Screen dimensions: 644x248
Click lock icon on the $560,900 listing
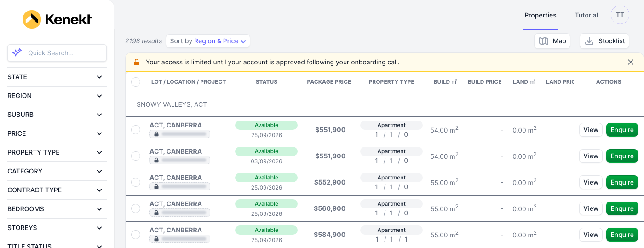click(156, 213)
